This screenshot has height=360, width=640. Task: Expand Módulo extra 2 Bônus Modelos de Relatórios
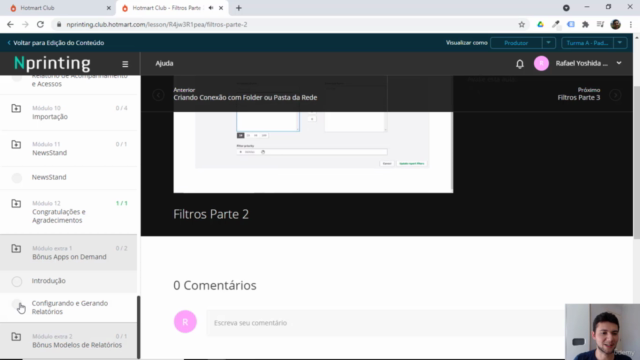tap(69, 341)
